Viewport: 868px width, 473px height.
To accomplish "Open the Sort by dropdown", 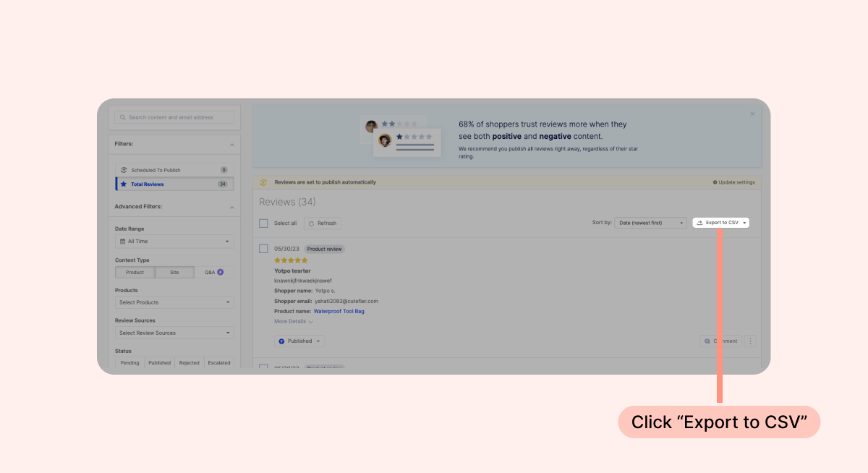I will click(x=650, y=223).
